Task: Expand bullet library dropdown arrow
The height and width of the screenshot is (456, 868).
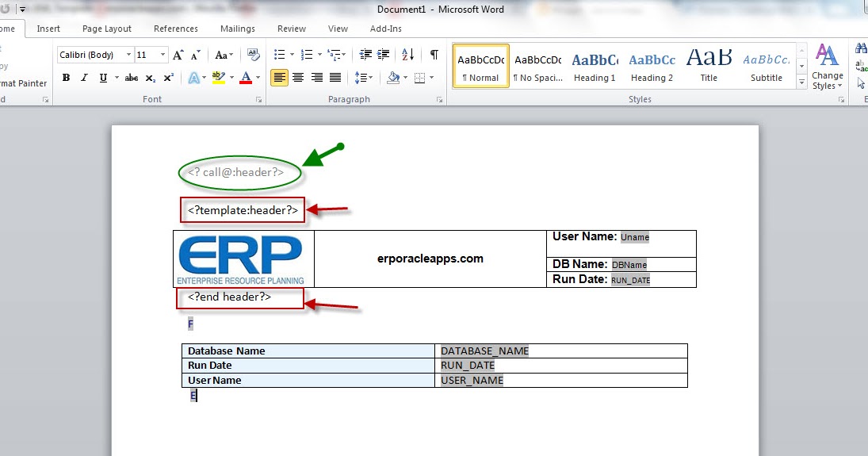Action: pos(292,55)
